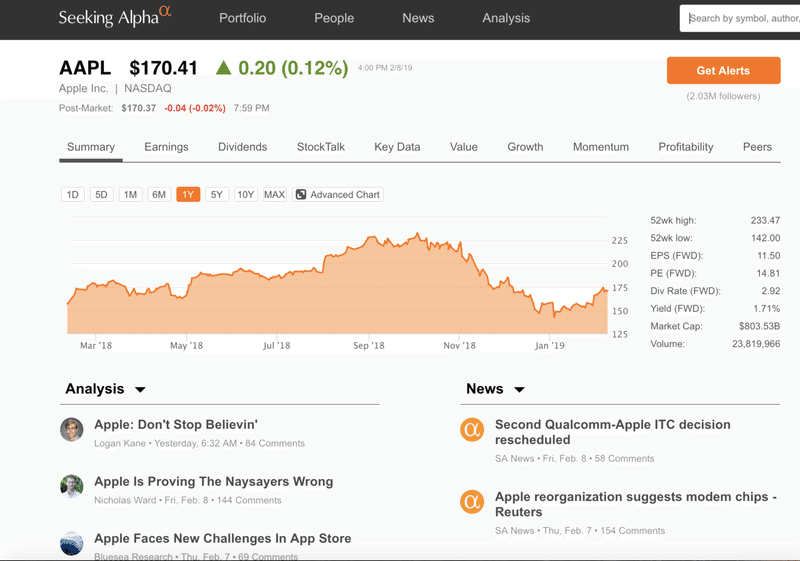This screenshot has width=800, height=561.
Task: Click the 52wk low value 142.00
Action: [765, 238]
